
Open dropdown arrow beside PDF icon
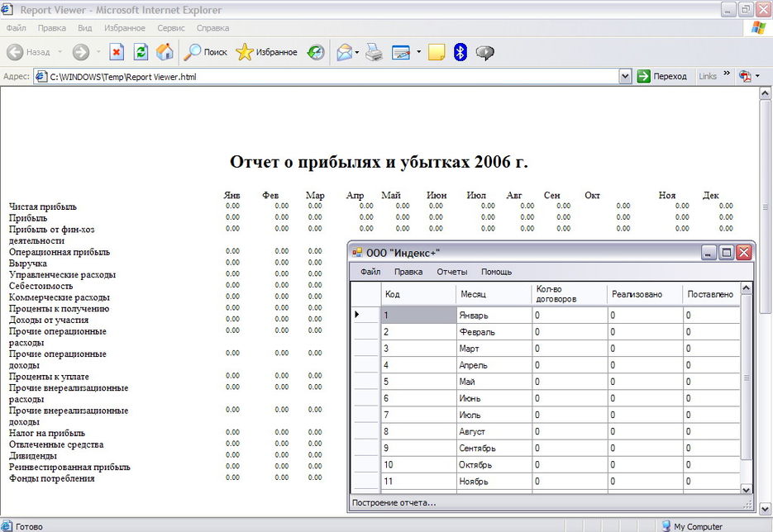pos(757,76)
